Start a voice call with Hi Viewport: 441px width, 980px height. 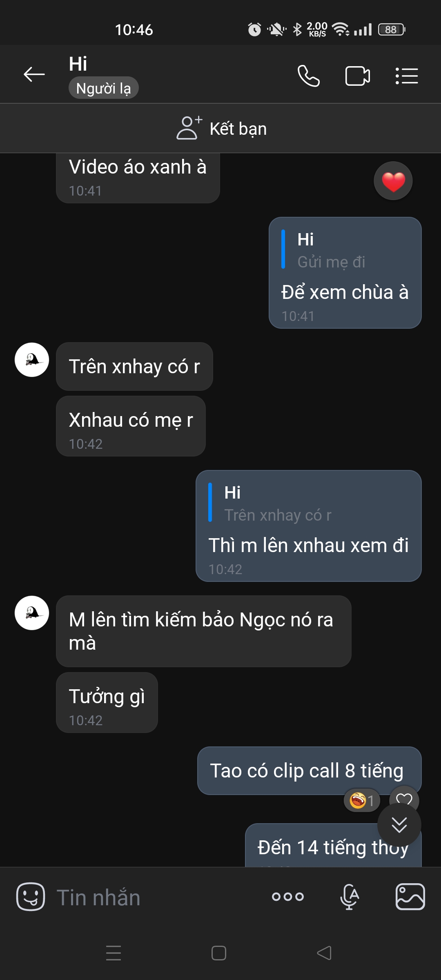pyautogui.click(x=308, y=76)
